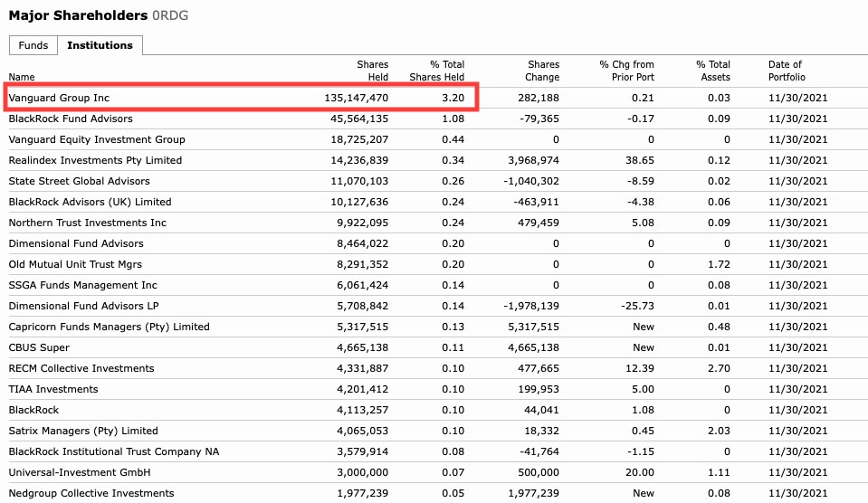The width and height of the screenshot is (868, 503).
Task: Switch to the Funds tab
Action: tap(33, 45)
